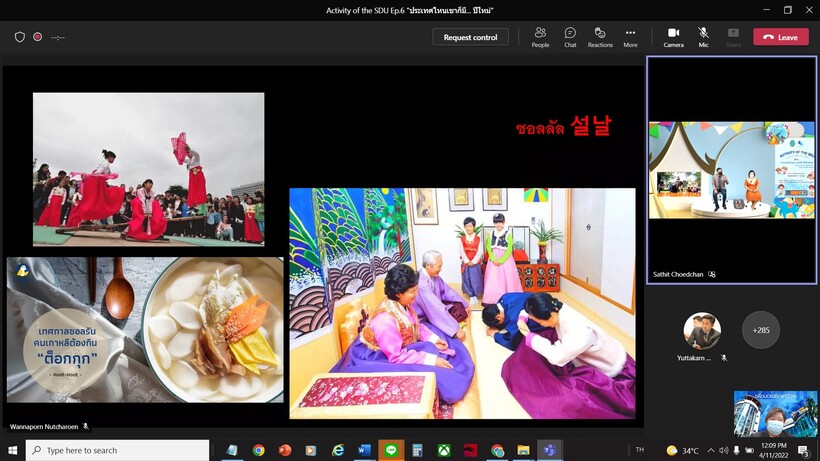Open Google Chrome from the taskbar
The image size is (820, 461).
[x=259, y=451]
